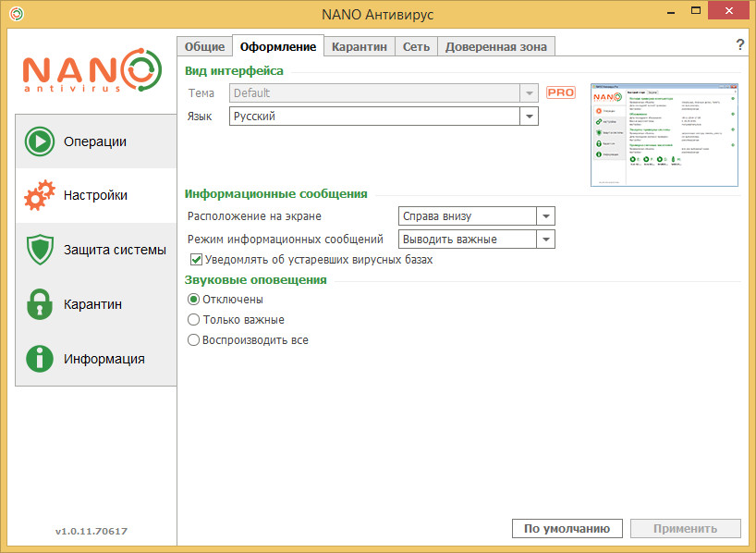Switch to the Сеть tab
The image size is (756, 553).
pyautogui.click(x=417, y=47)
